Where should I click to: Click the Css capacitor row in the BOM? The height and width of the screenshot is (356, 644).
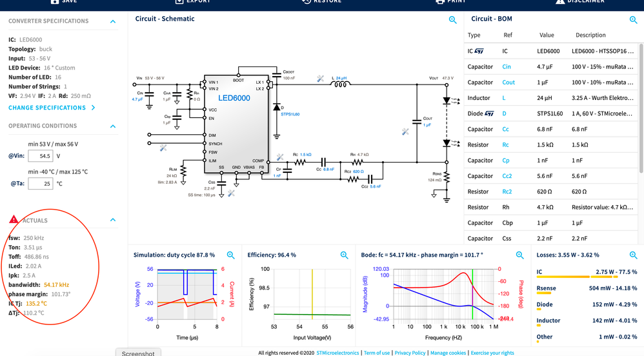[x=551, y=238]
